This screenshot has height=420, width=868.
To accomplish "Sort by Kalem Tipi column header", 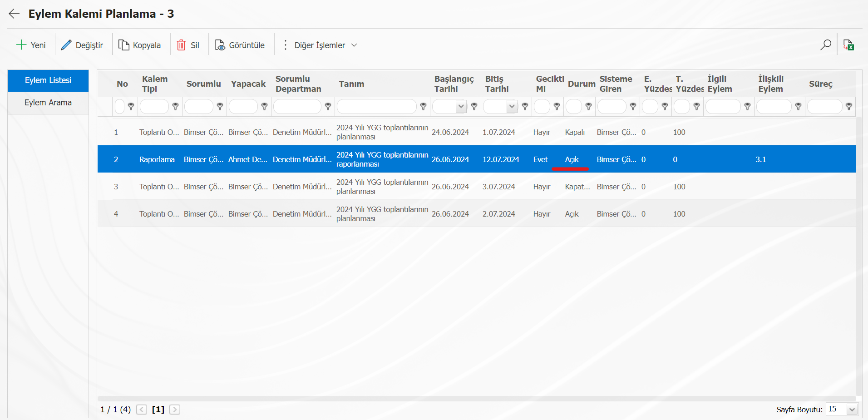I will click(155, 84).
